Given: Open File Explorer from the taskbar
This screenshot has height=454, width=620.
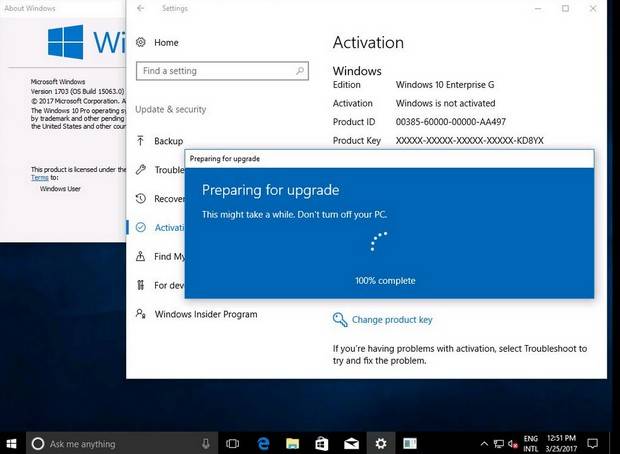Looking at the screenshot, I should coord(292,444).
